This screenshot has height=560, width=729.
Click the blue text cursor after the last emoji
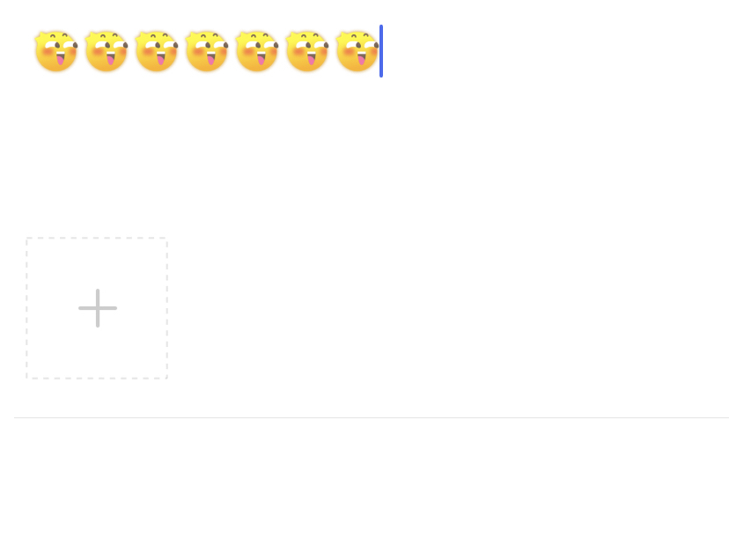[x=381, y=51]
